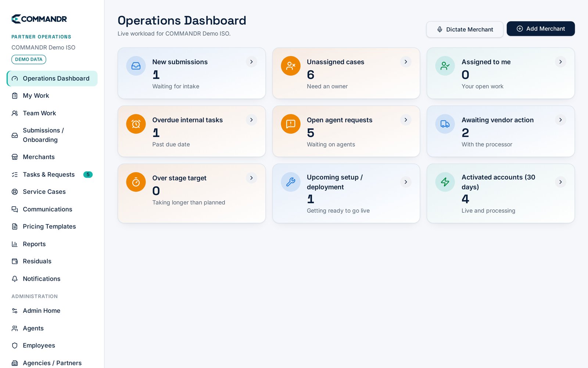Open Tasks & Requests
This screenshot has height=368, width=588.
click(52, 174)
